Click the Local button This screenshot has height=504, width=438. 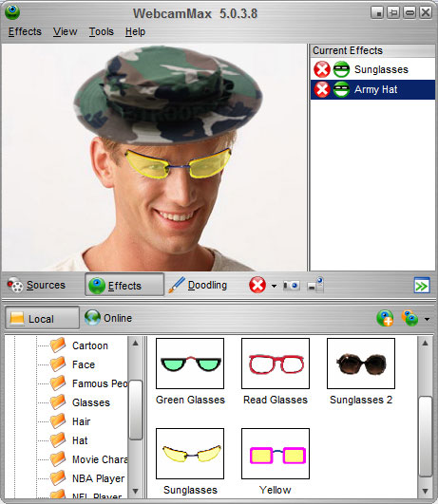click(42, 318)
